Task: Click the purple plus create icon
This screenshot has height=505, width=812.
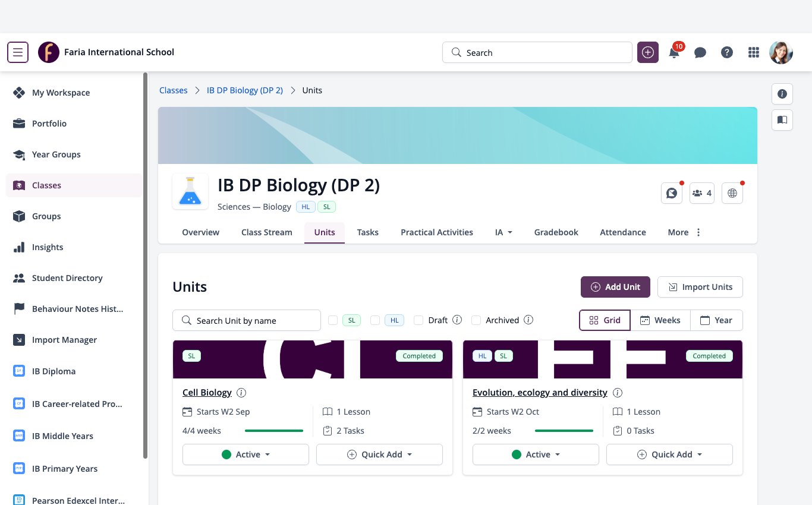Action: point(648,52)
